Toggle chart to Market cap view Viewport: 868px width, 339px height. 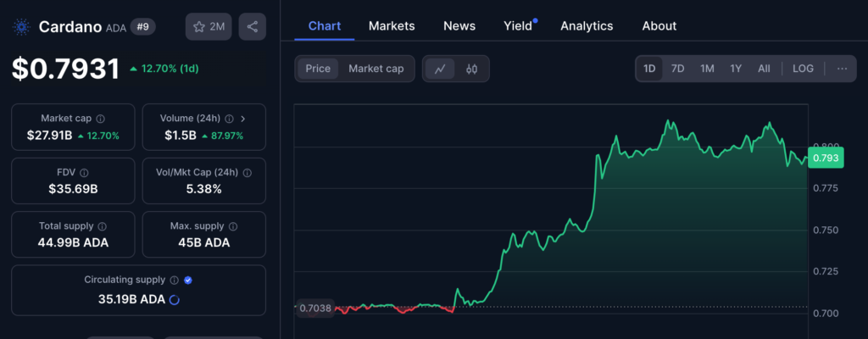[376, 69]
